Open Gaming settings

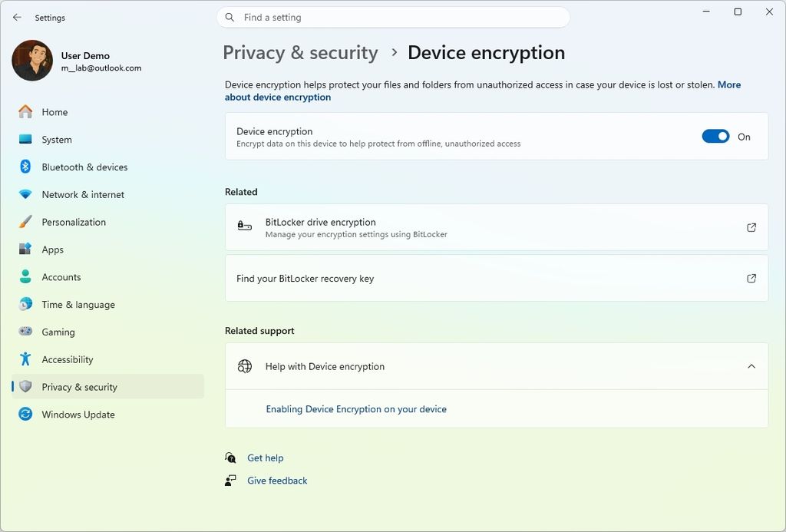click(107, 332)
